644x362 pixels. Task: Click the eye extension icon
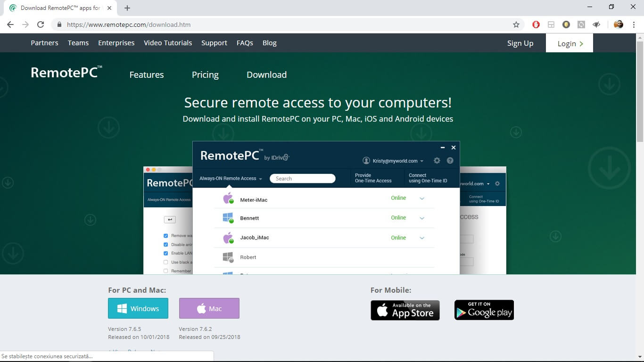point(596,25)
